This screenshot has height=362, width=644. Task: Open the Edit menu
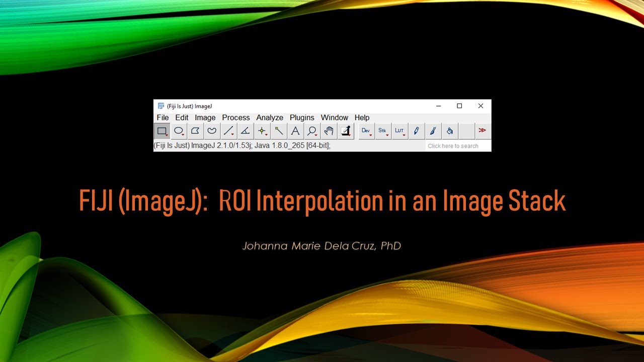[182, 118]
